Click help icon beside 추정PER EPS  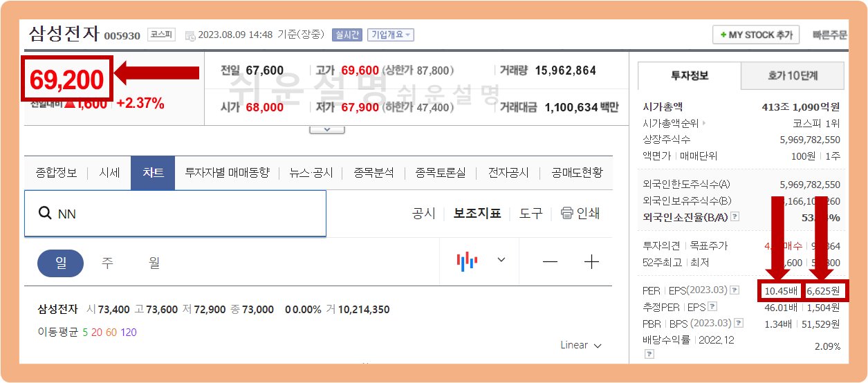coord(712,307)
